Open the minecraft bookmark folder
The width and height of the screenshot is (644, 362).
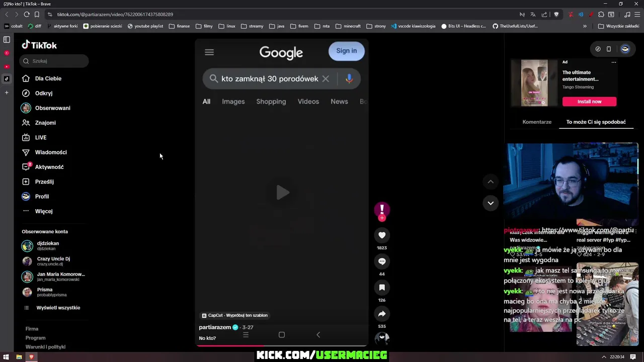tap(348, 26)
